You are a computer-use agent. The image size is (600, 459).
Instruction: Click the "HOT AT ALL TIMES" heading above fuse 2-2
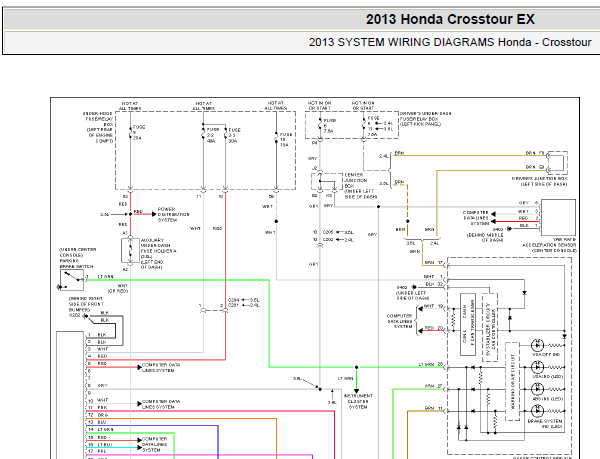tap(203, 106)
